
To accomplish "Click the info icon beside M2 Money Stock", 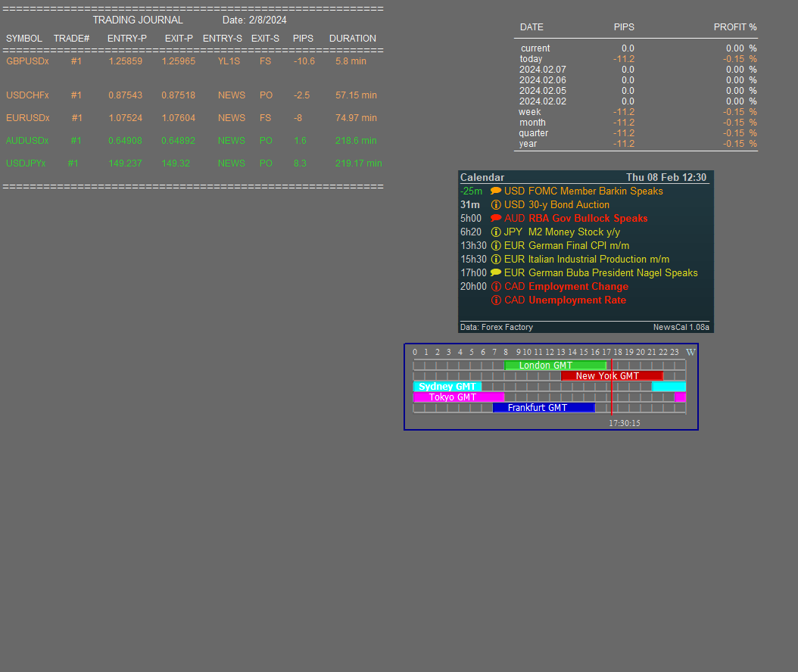I will click(x=496, y=232).
